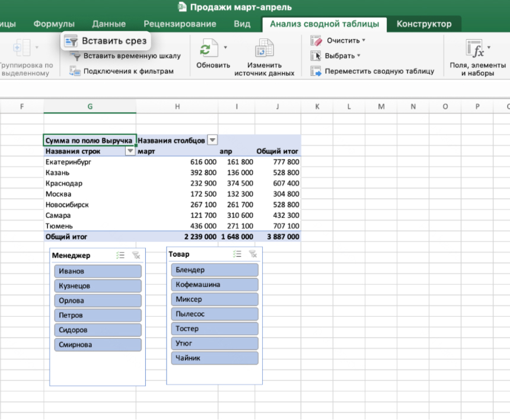510x420 pixels.
Task: Toggle multi-select in the Менеджер slicer
Action: pyautogui.click(x=120, y=256)
